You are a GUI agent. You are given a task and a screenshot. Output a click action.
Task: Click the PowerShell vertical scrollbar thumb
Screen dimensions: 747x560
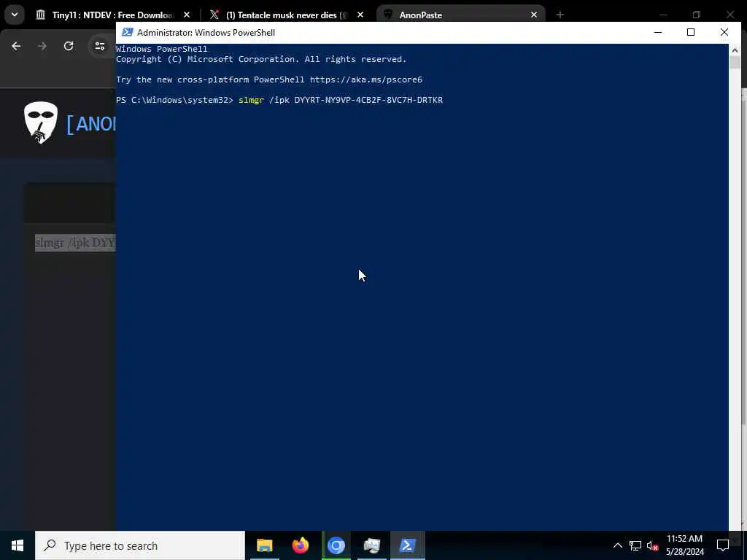(735, 63)
